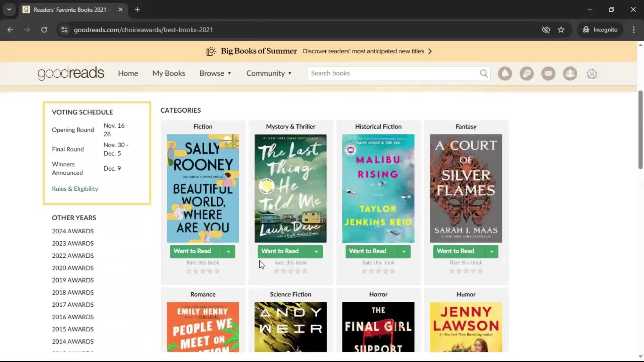Click the Big Books of Summer banner title

point(259,51)
